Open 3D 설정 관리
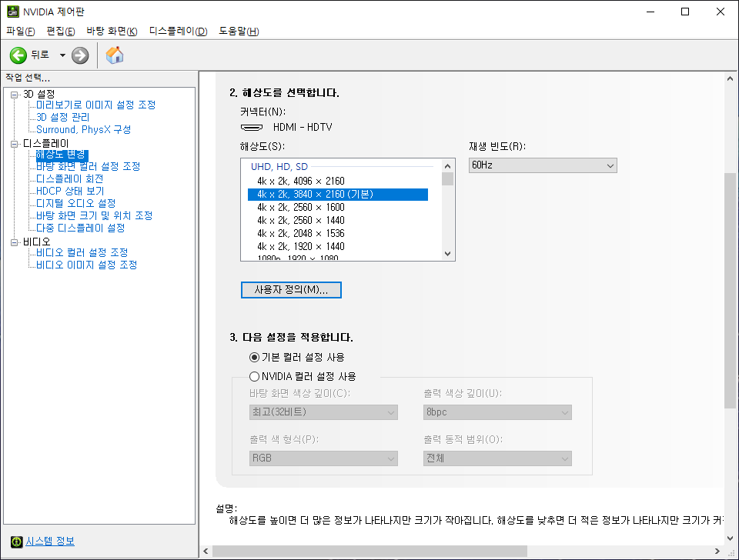The width and height of the screenshot is (739, 560). click(x=62, y=117)
